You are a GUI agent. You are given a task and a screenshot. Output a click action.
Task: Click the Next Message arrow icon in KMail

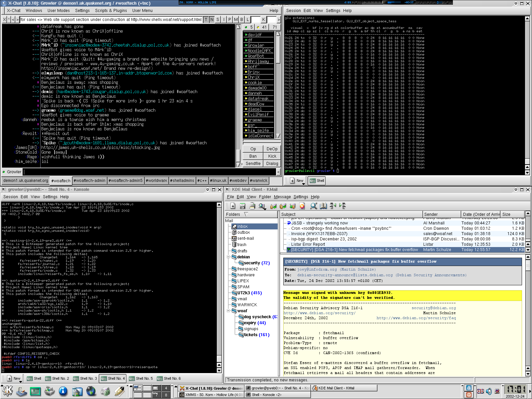tap(342, 206)
